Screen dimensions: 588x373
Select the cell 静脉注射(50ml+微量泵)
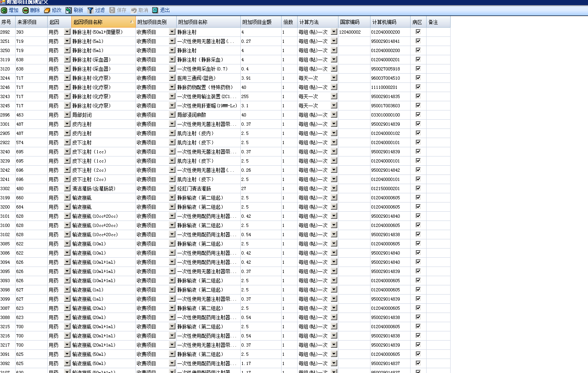click(104, 32)
